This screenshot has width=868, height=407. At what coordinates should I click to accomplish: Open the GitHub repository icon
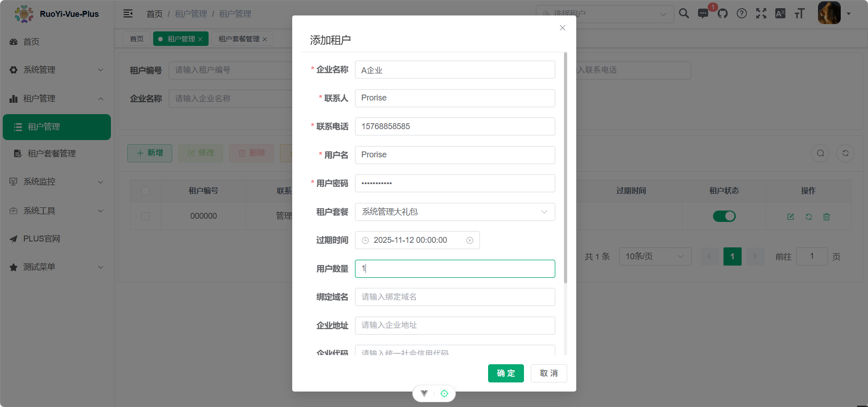(x=723, y=14)
